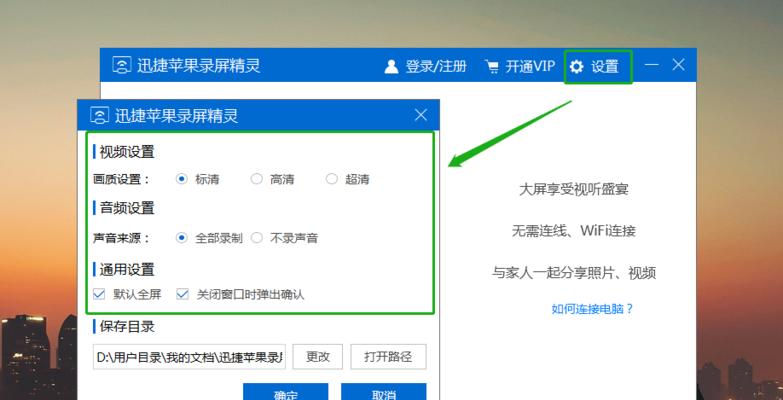Click 更改 button to change save directory
Image resolution: width=783 pixels, height=400 pixels.
(318, 357)
